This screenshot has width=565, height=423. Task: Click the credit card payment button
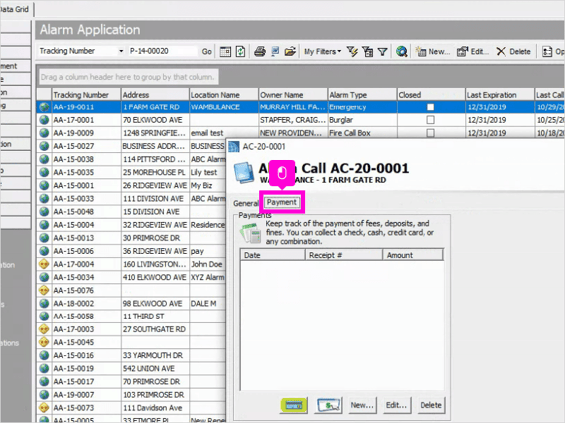[294, 405]
